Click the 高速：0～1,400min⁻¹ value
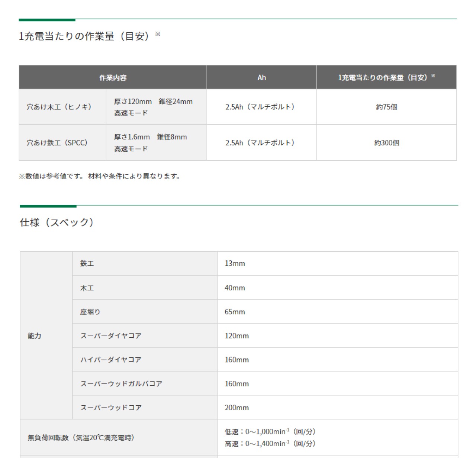This screenshot has width=476, height=476. (x=270, y=444)
